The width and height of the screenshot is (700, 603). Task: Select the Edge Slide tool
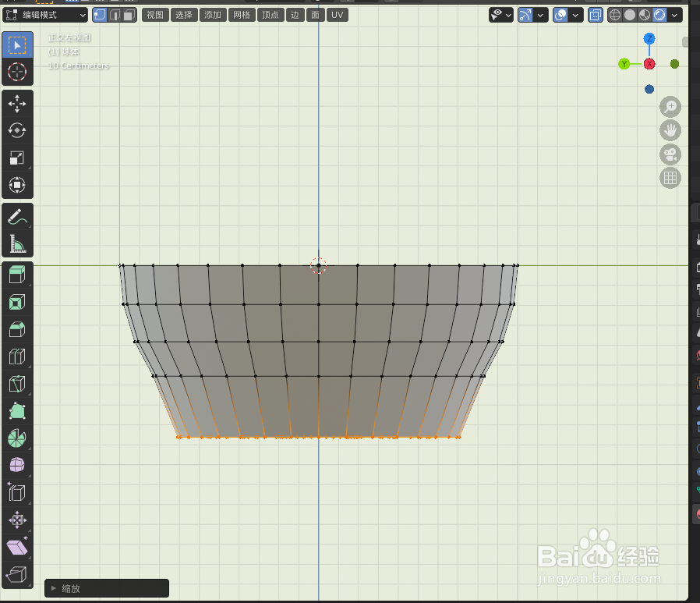click(x=17, y=493)
